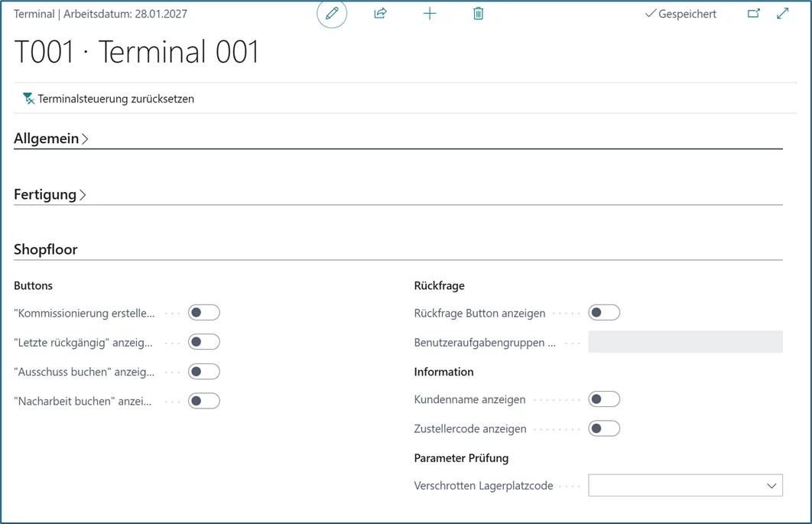Enable Kundenname anzeigen toggle

[604, 399]
